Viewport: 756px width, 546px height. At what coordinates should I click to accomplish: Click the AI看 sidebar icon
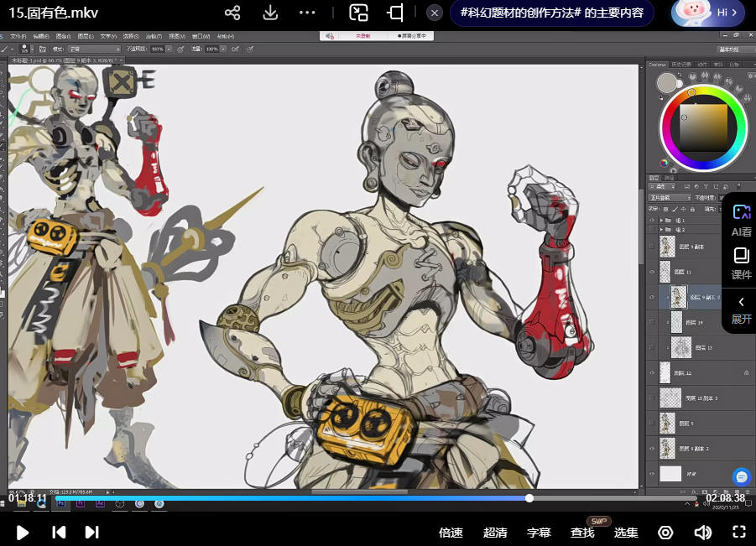tap(741, 221)
